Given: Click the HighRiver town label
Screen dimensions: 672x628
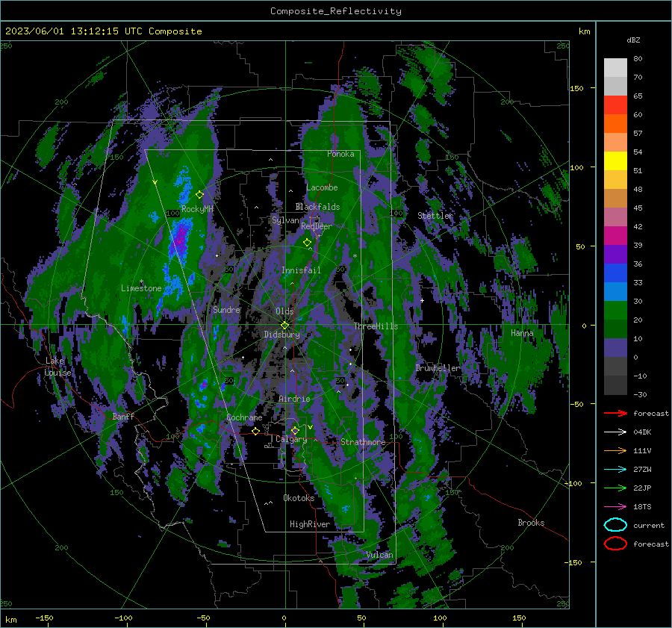Looking at the screenshot, I should click(x=310, y=524).
